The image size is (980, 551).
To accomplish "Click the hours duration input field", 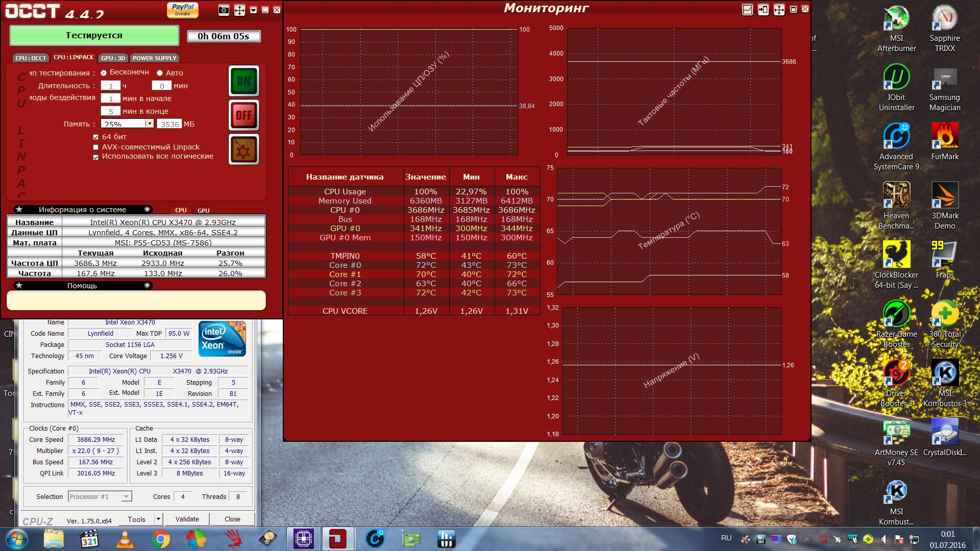I will pos(110,86).
